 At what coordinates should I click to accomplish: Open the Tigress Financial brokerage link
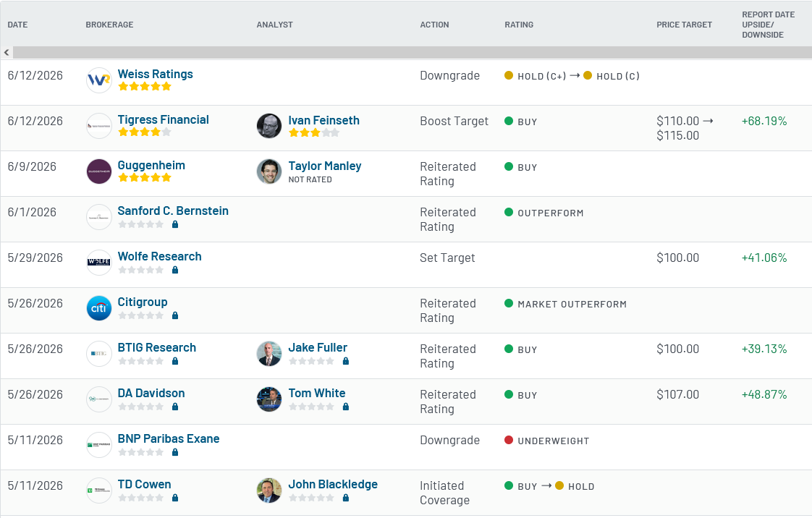[163, 119]
